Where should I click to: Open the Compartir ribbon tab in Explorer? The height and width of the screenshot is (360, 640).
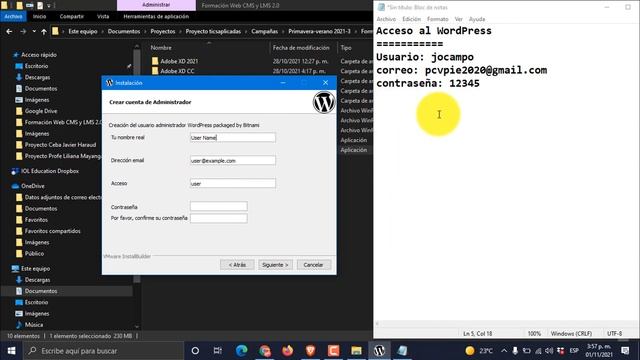point(72,16)
